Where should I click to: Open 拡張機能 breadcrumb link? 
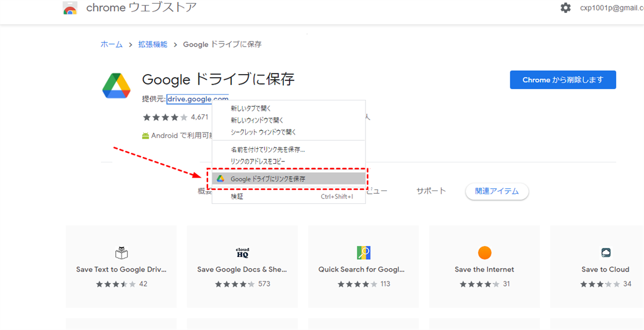click(153, 45)
